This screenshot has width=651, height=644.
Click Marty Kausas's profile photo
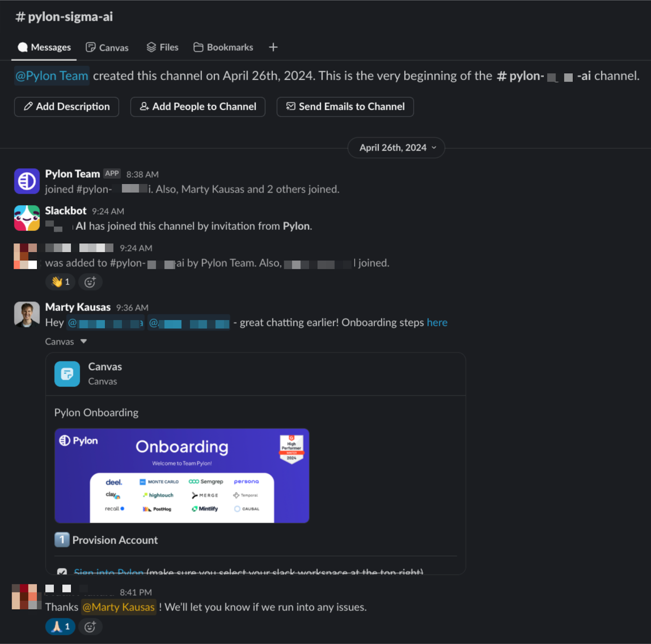pyautogui.click(x=27, y=314)
